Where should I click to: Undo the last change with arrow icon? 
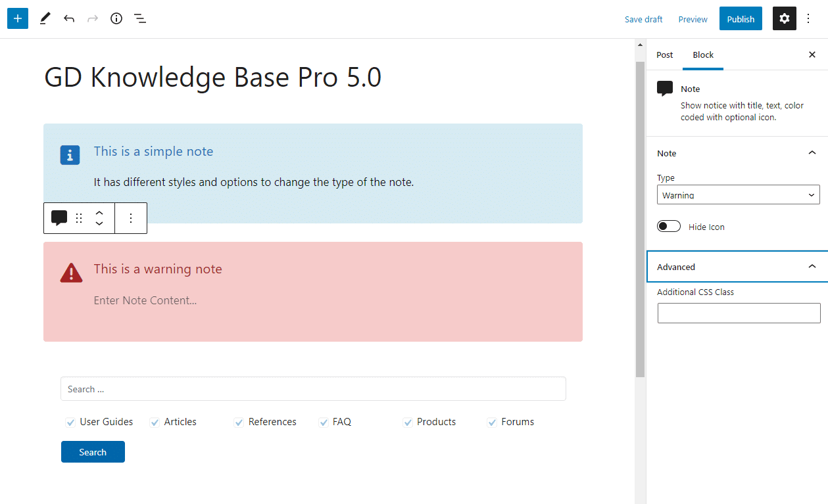[x=69, y=18]
